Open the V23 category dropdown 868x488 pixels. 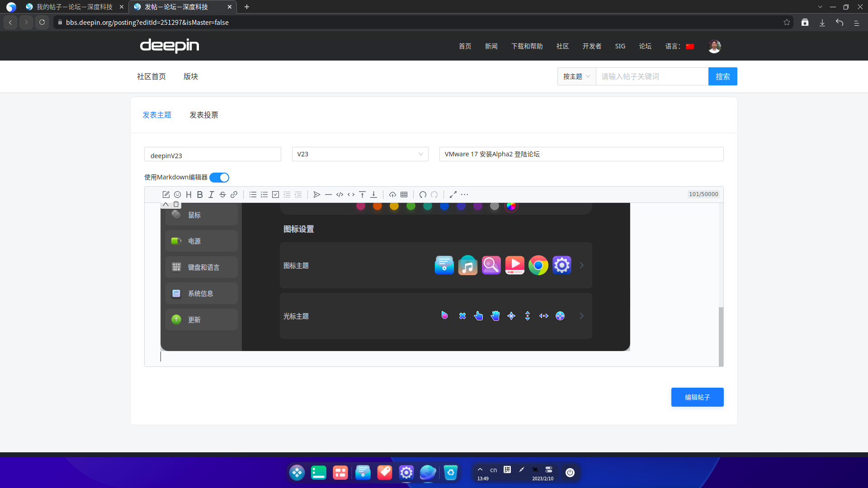point(360,154)
